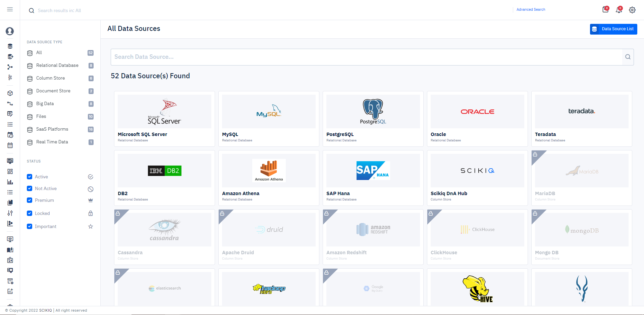The image size is (644, 315).
Task: Select the locked ClickHouse card
Action: coord(477,237)
